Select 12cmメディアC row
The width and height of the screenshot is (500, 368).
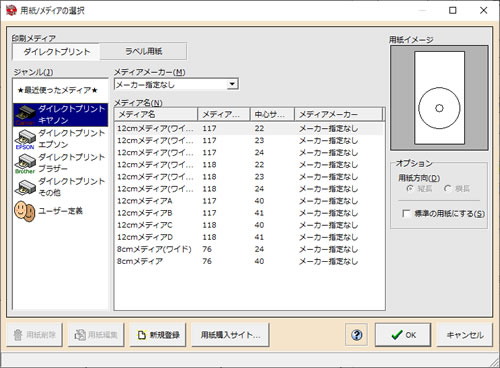click(249, 225)
